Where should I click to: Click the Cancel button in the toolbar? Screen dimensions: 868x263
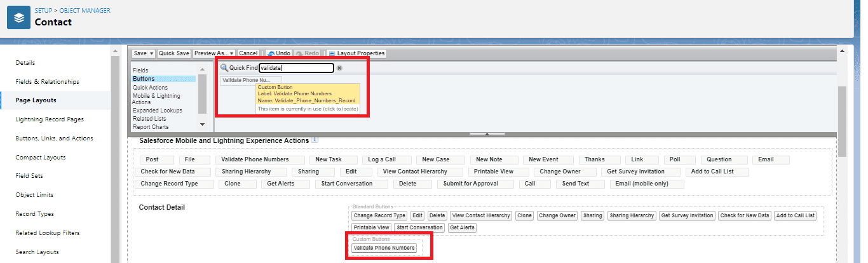(x=248, y=53)
